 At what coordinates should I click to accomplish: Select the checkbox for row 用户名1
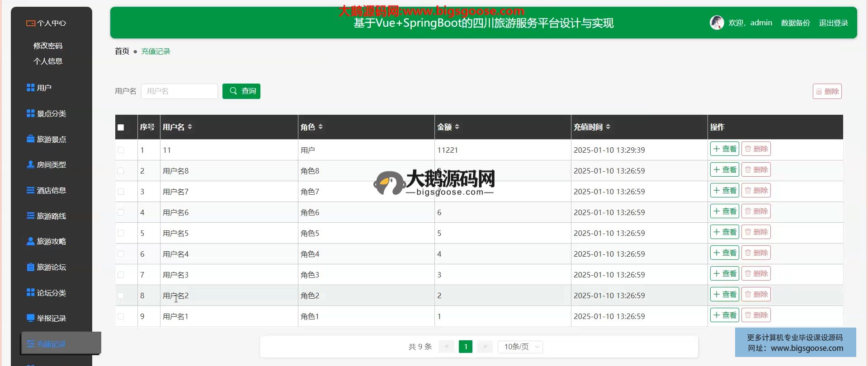(121, 316)
